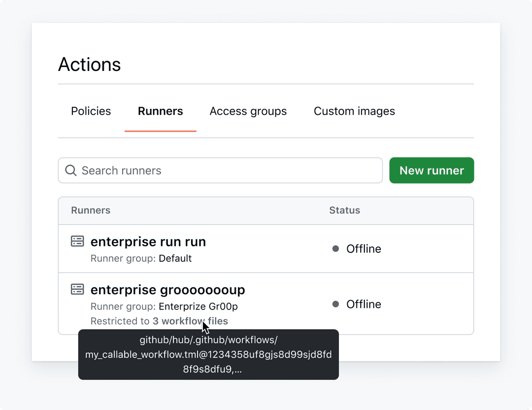This screenshot has width=532, height=410.
Task: Select the runner icon beside enterprise run run
Action: click(77, 241)
